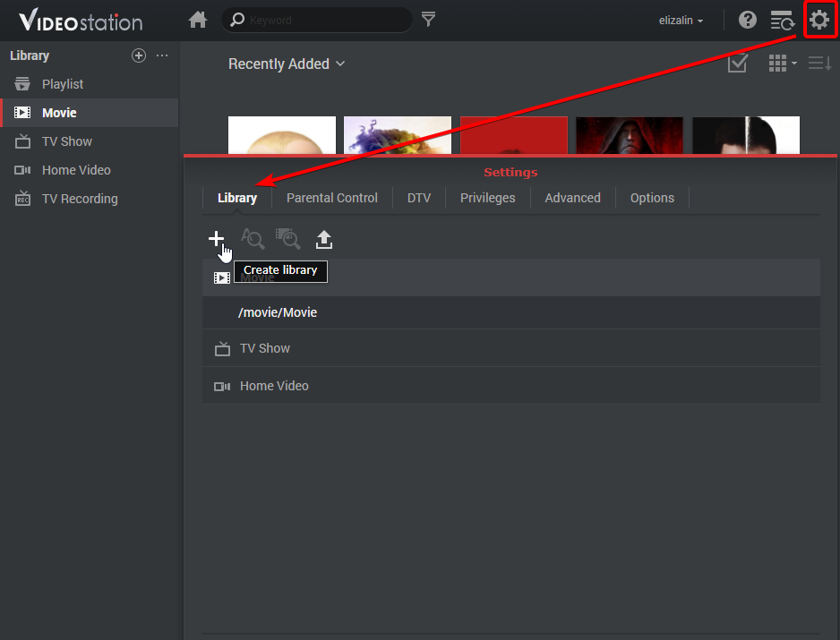Switch to the Options tab
Image resolution: width=840 pixels, height=640 pixels.
652,198
